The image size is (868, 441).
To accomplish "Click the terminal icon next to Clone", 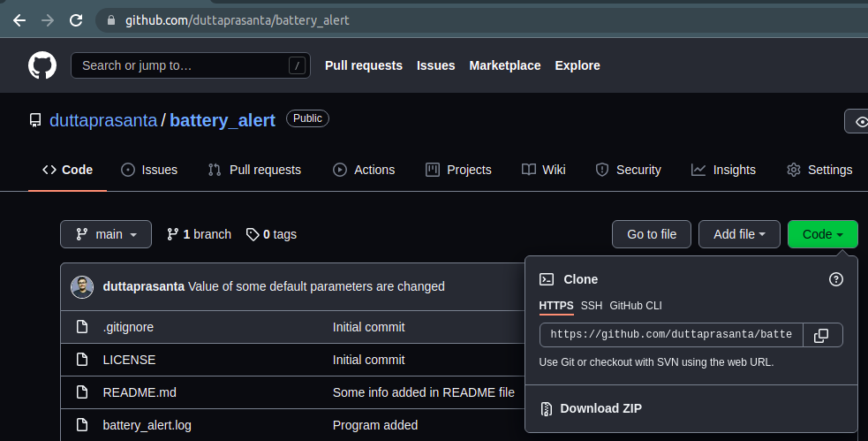I will (547, 279).
